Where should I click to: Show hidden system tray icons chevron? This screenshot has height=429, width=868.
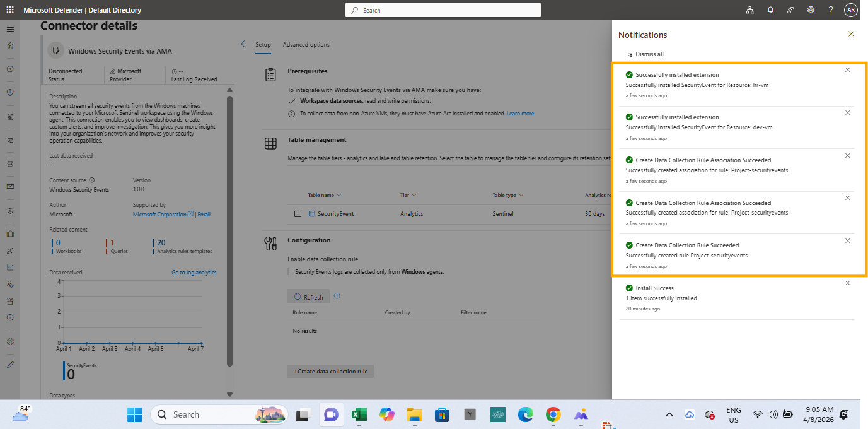[x=669, y=414]
